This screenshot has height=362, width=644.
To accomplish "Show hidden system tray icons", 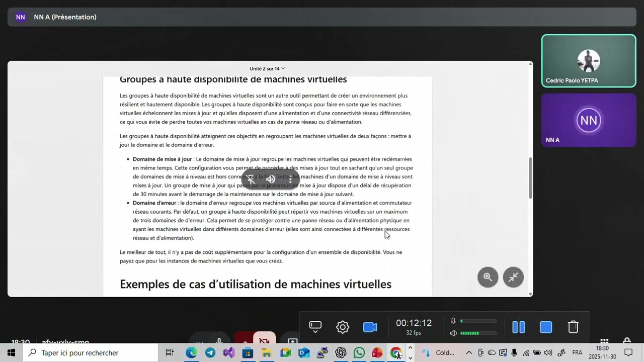I will [469, 353].
